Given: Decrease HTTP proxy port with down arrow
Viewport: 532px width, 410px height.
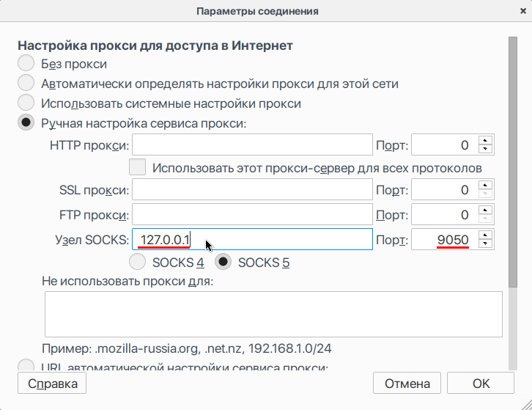Looking at the screenshot, I should point(485,150).
